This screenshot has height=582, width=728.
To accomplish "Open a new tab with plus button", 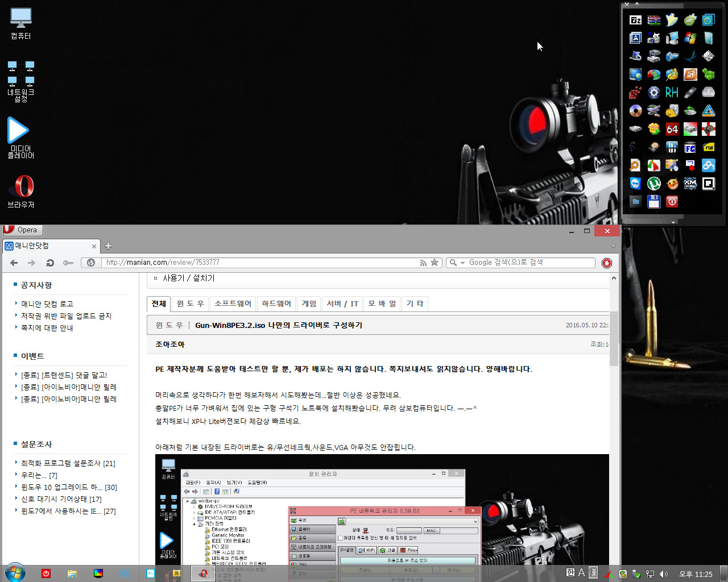I will pos(108,246).
